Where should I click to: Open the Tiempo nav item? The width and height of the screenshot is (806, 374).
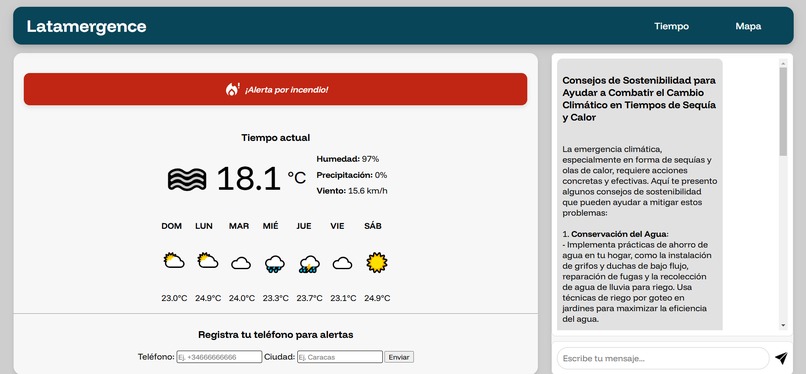(671, 26)
